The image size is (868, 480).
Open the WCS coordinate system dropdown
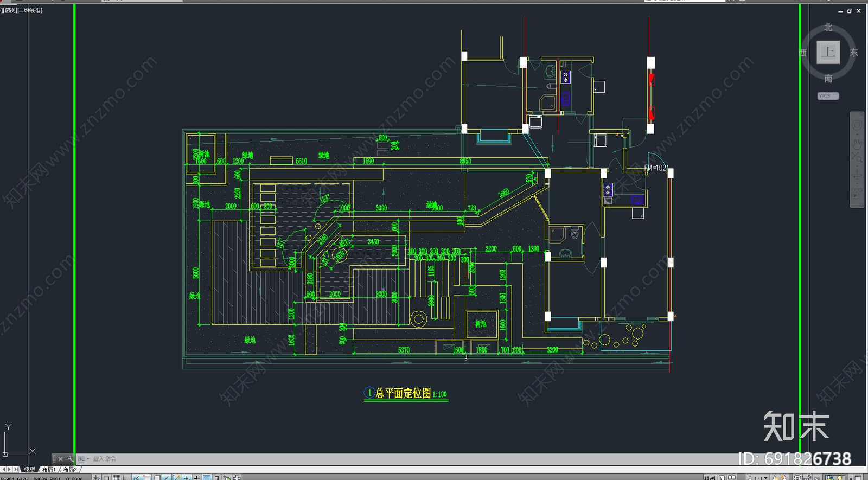(828, 96)
